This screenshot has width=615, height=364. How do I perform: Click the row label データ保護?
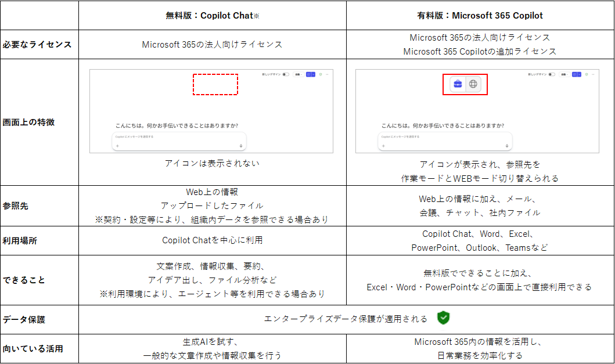[24, 320]
